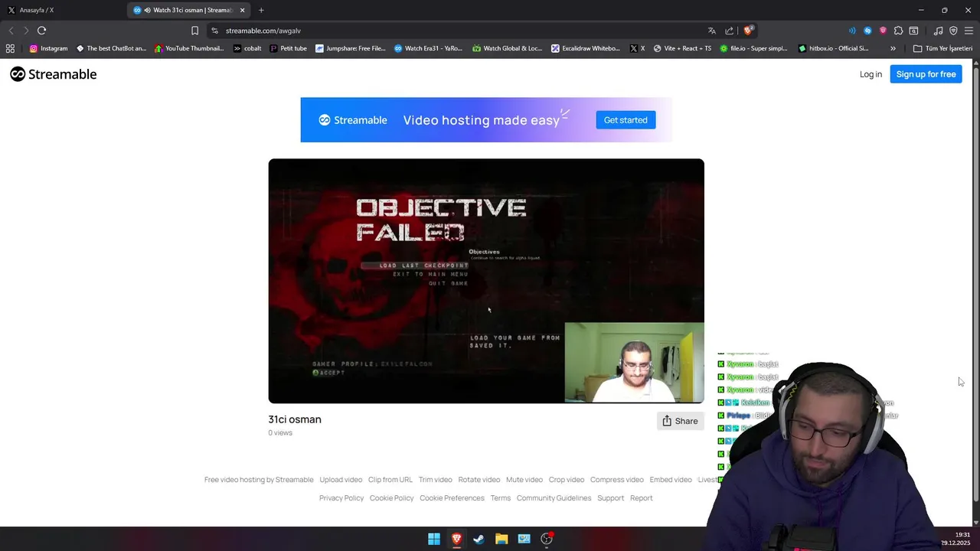This screenshot has height=551, width=980.
Task: Open the apps grid in bookmarks bar
Action: 10,48
